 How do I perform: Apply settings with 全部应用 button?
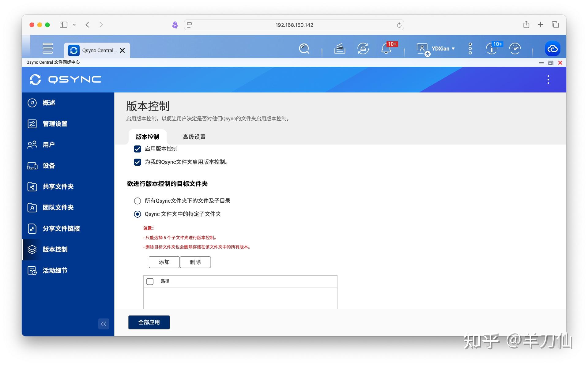click(149, 322)
